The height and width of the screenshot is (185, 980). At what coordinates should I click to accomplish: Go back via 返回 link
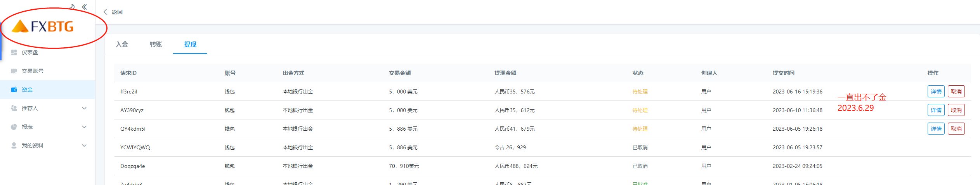117,12
